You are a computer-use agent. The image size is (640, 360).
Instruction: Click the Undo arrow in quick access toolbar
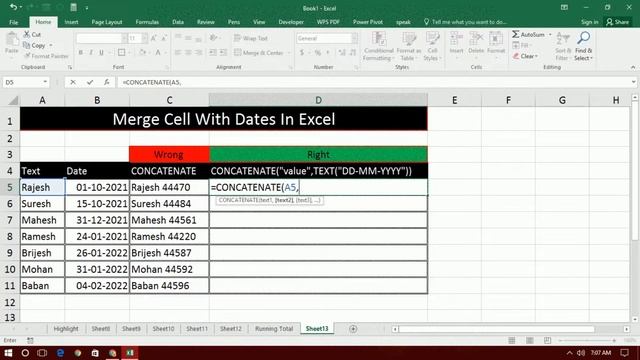click(x=13, y=7)
